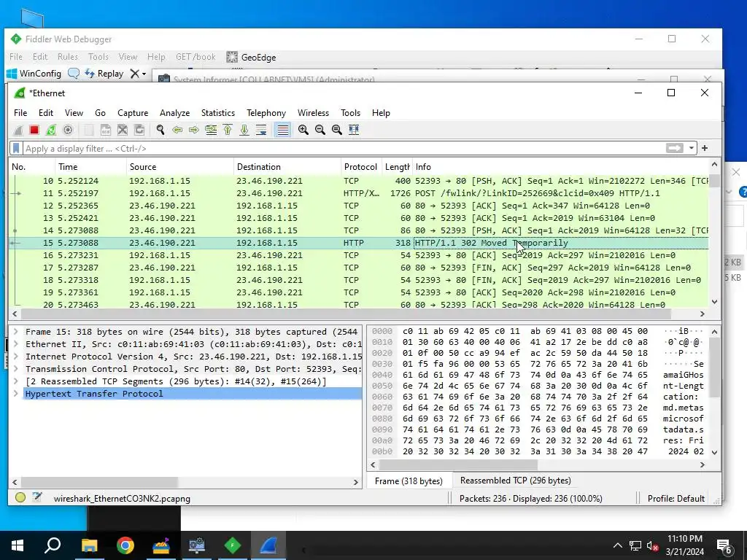Expand Transmission Control Protocol row
The image size is (747, 560).
[x=16, y=369]
